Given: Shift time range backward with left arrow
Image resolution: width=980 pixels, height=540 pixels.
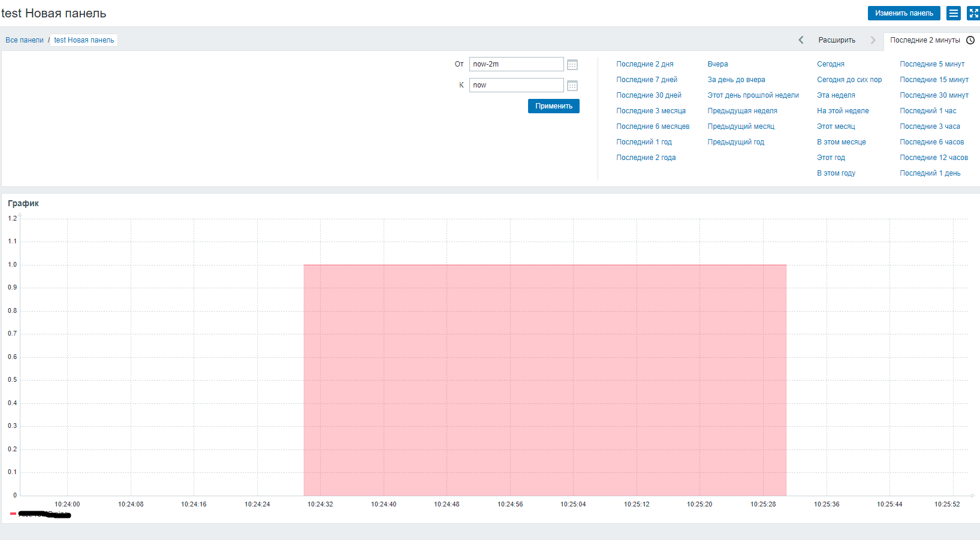Looking at the screenshot, I should (801, 40).
